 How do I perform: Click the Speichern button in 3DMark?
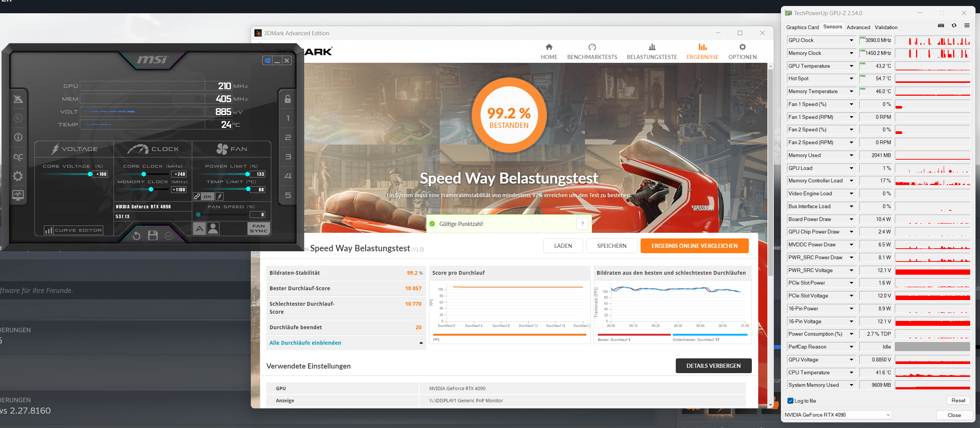click(x=611, y=246)
